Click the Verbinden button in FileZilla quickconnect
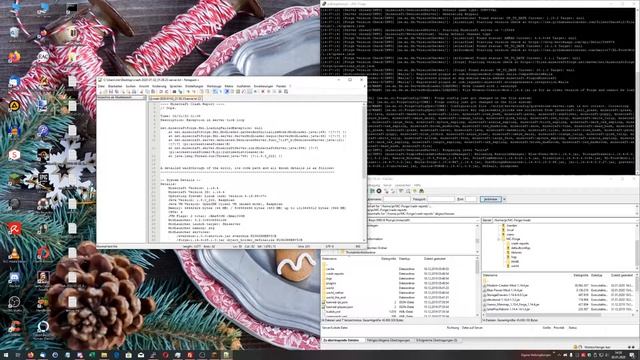The width and height of the screenshot is (640, 360). (x=491, y=199)
